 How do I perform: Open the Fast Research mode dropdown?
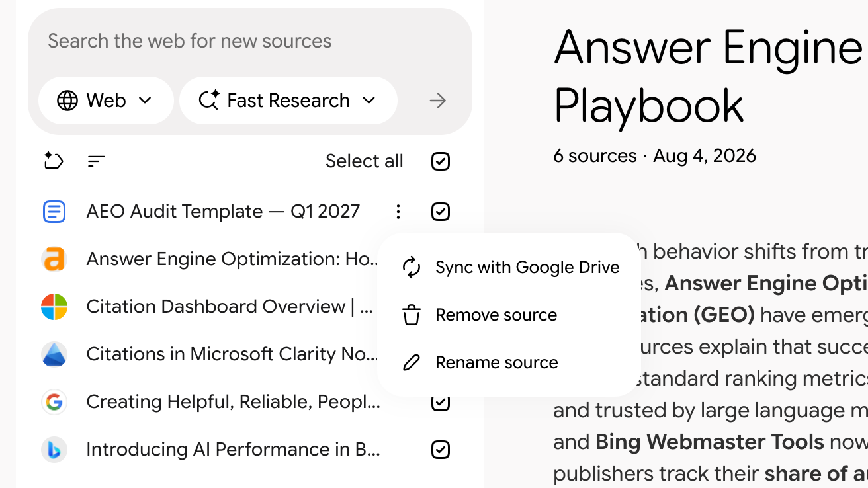[x=288, y=101]
